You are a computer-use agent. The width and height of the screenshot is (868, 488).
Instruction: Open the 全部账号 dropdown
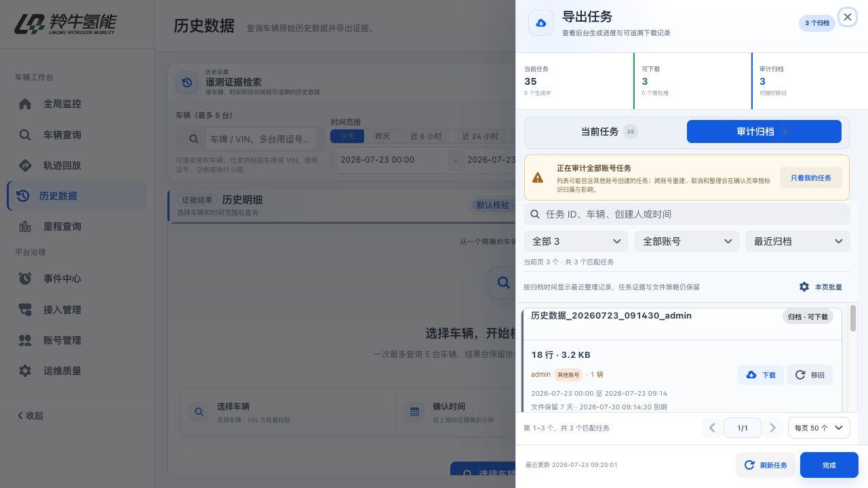(686, 241)
